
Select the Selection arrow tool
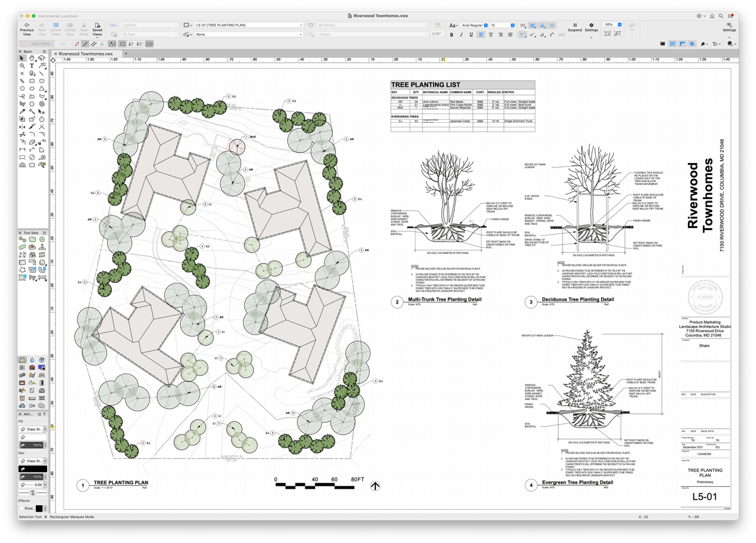pos(22,58)
